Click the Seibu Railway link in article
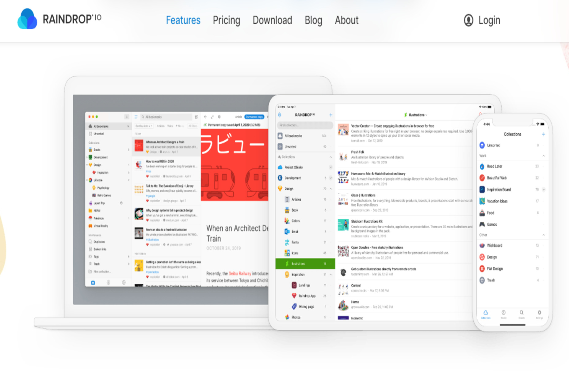Image resolution: width=569 pixels, height=392 pixels. 240,273
